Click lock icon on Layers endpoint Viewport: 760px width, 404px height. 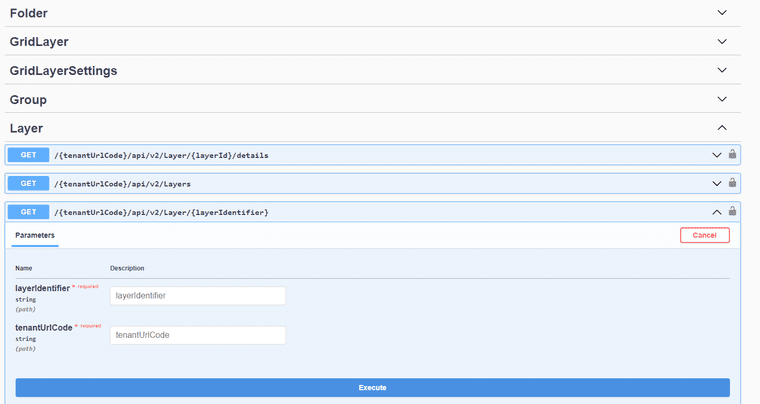[732, 183]
